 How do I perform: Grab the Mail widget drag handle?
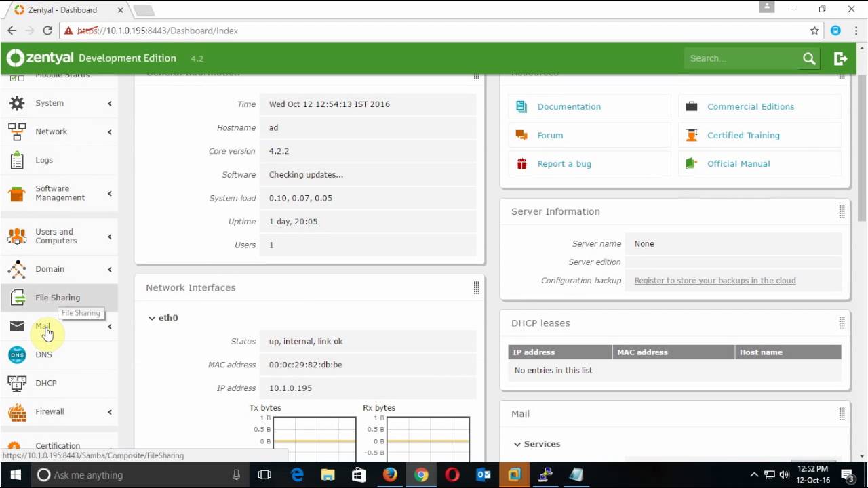click(842, 413)
